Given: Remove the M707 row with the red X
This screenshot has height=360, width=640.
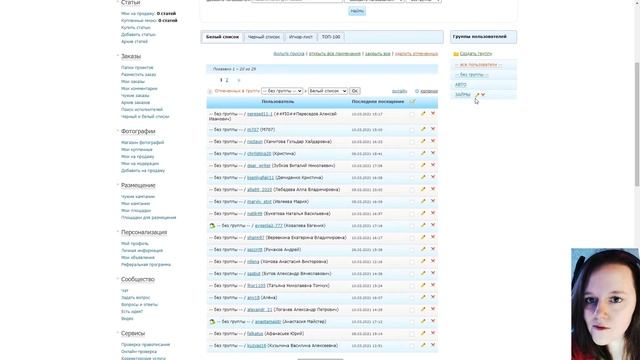Looking at the screenshot, I should pos(433,129).
